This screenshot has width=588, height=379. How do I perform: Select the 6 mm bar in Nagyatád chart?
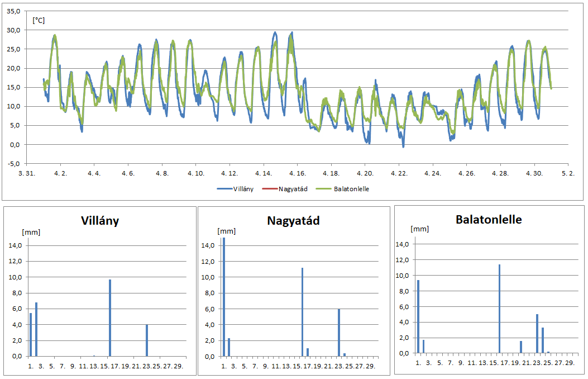click(339, 332)
